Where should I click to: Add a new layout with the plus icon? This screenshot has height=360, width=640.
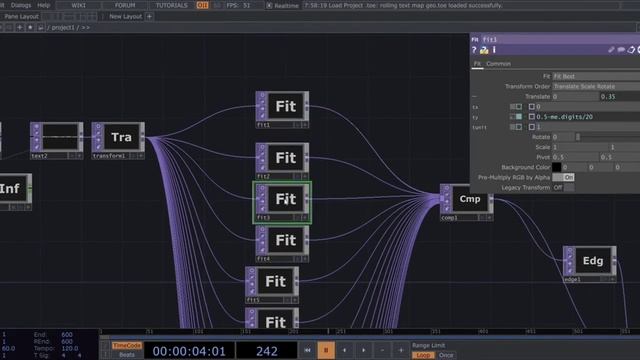tap(149, 16)
